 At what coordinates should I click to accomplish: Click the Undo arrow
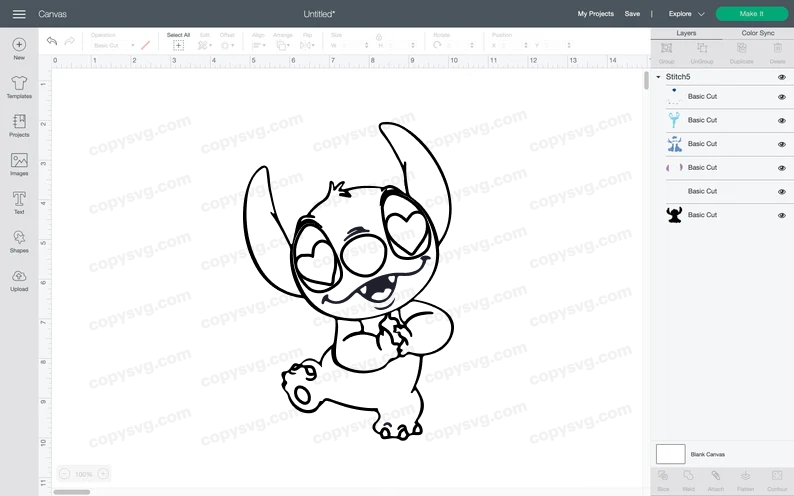52,41
